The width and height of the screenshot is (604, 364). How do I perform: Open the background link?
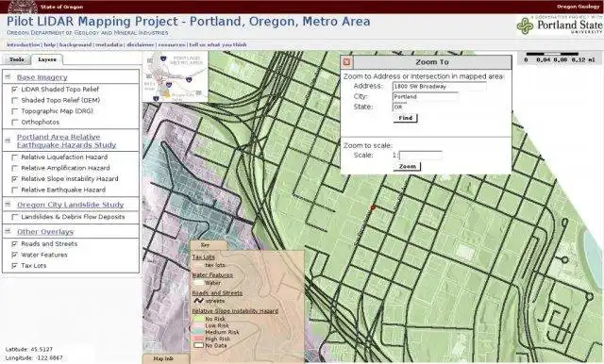point(75,45)
